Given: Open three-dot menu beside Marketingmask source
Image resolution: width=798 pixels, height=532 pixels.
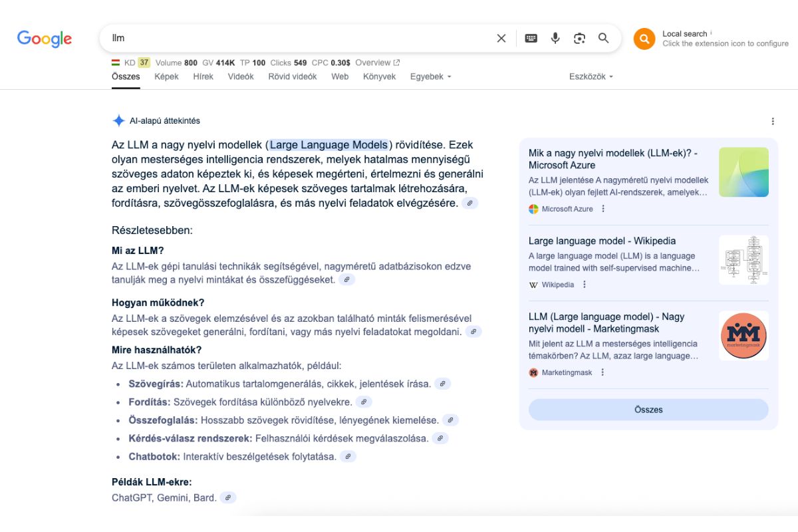Looking at the screenshot, I should (602, 372).
